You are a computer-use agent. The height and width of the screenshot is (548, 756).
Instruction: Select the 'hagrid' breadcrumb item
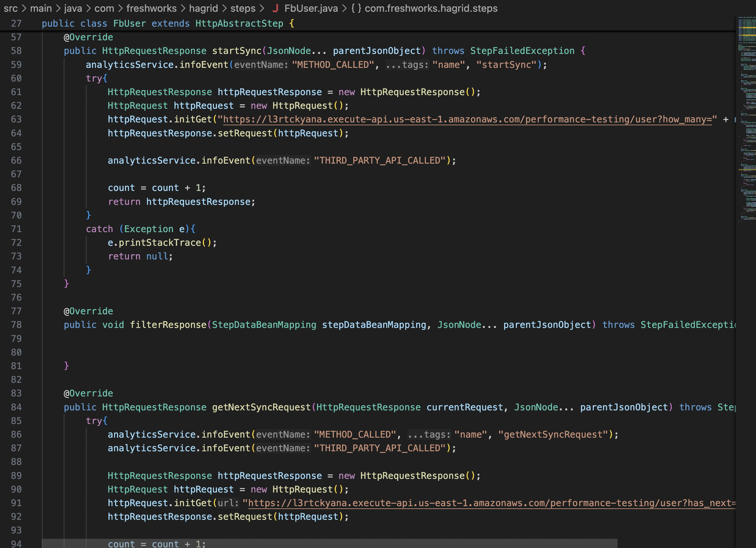tap(203, 8)
